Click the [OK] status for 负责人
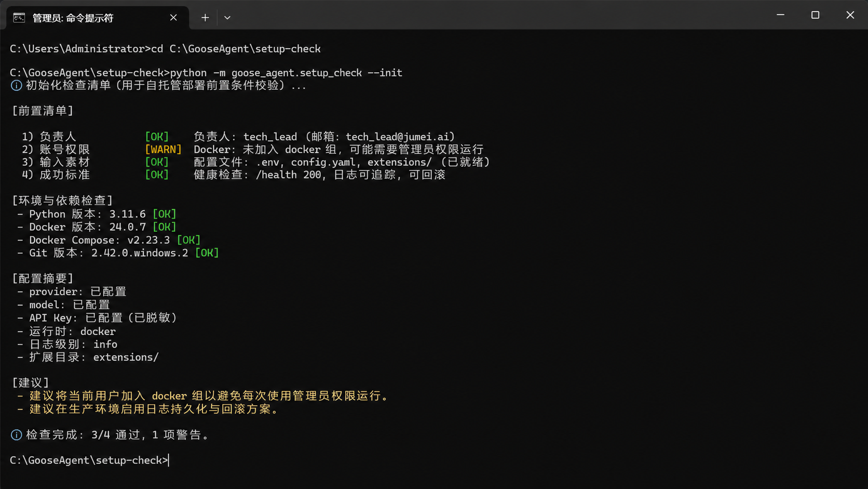The width and height of the screenshot is (868, 489). coord(157,137)
